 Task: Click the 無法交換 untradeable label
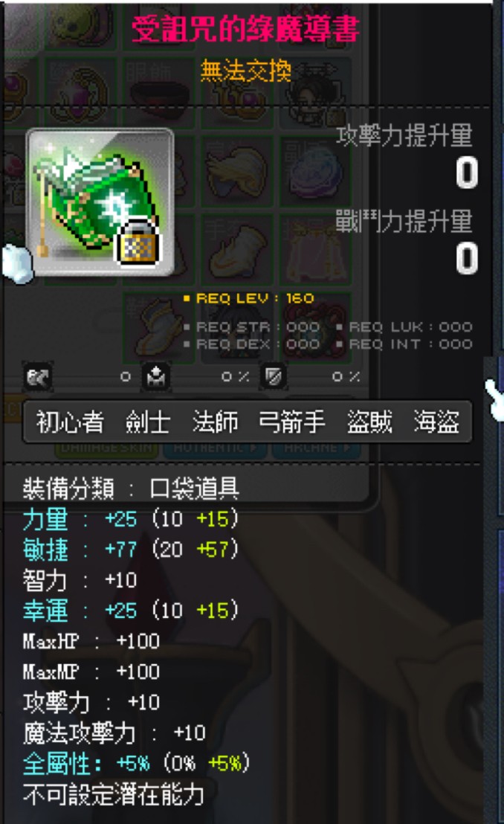[246, 71]
